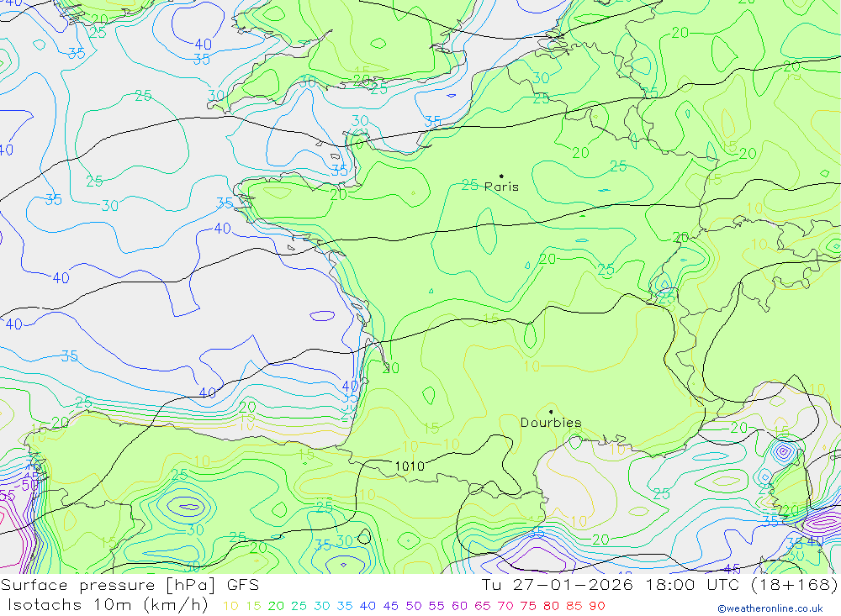Screen dimensions: 841x616
Task: Select legend value 35 in isotach scale
Action: (344, 606)
